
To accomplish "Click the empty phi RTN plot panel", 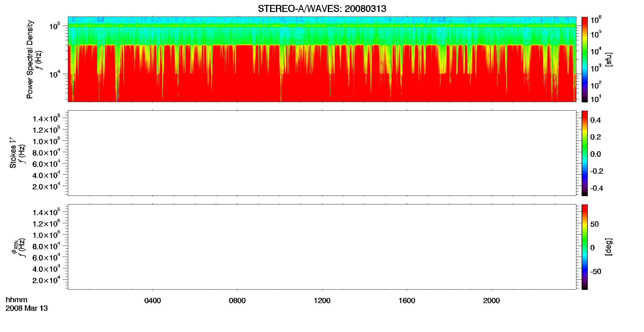I will (x=322, y=247).
